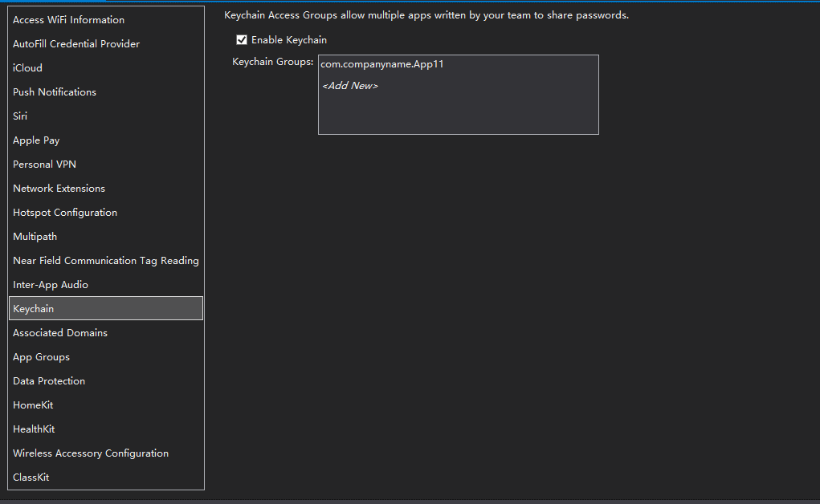This screenshot has width=820, height=504.
Task: Select the Personal VPN entry
Action: (45, 165)
